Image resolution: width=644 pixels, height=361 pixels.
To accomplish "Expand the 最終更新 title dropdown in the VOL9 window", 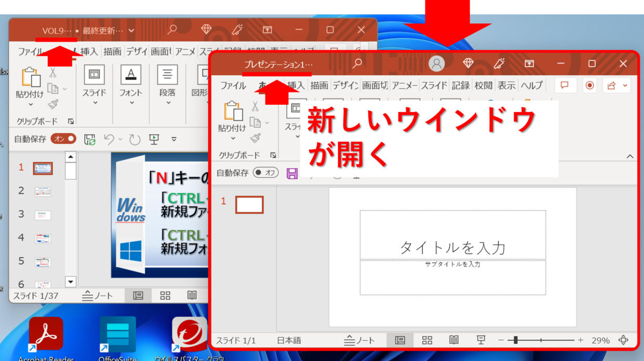I will coord(131,31).
